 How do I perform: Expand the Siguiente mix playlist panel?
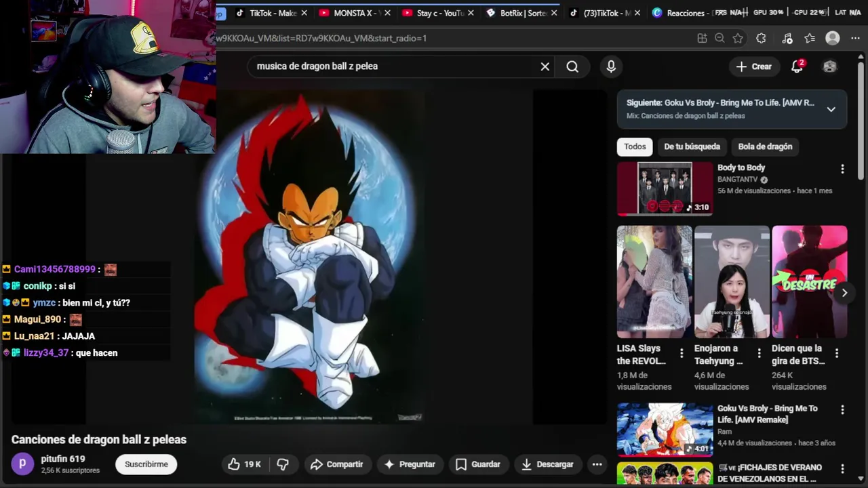point(831,109)
